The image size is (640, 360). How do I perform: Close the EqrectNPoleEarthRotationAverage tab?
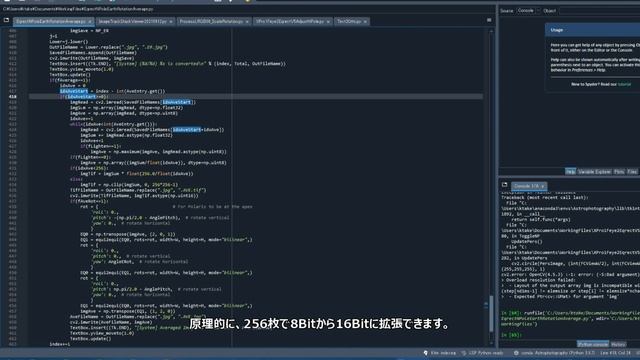point(90,22)
